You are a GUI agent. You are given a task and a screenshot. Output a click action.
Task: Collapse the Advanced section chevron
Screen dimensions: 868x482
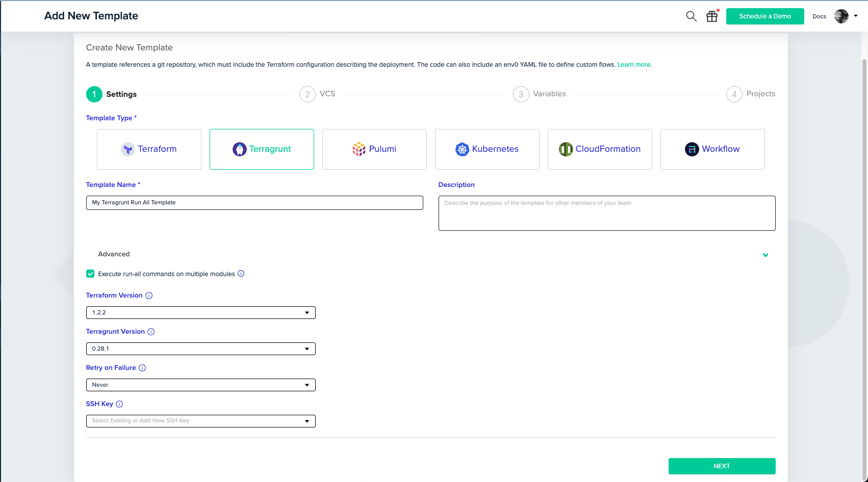tap(765, 255)
